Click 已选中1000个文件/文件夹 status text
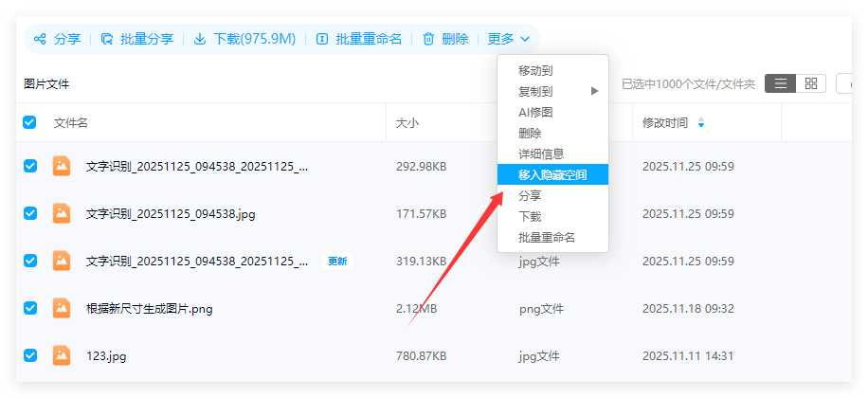Viewport: 868px width, 398px height. pyautogui.click(x=688, y=84)
